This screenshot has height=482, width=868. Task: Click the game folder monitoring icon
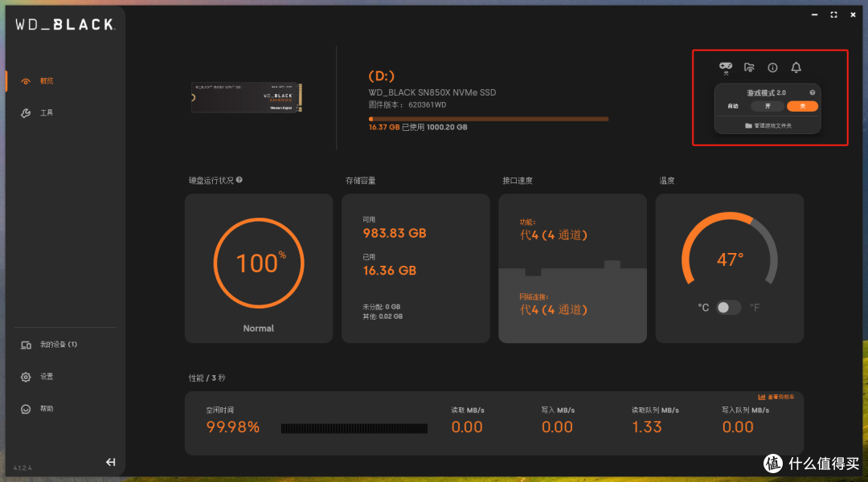749,67
